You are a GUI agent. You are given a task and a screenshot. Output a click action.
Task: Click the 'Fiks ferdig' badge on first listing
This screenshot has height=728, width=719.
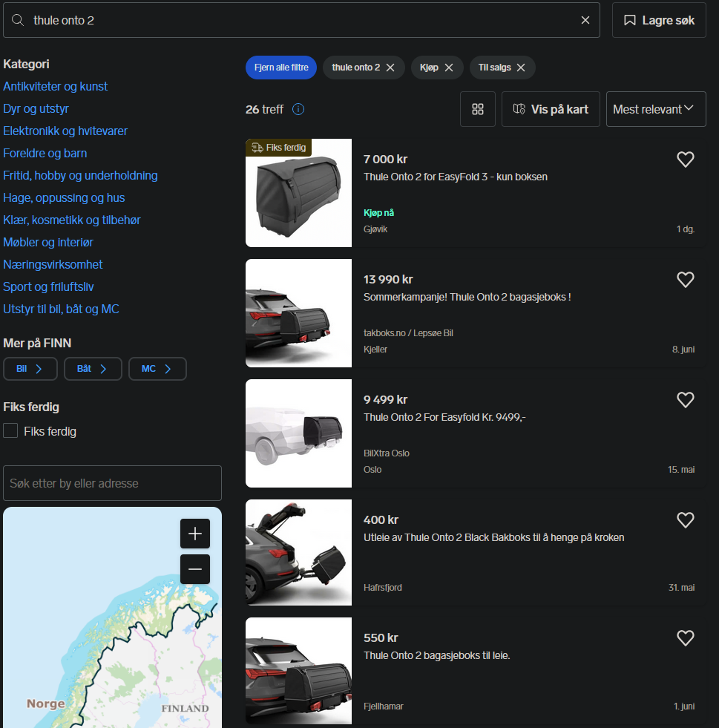[x=278, y=148]
